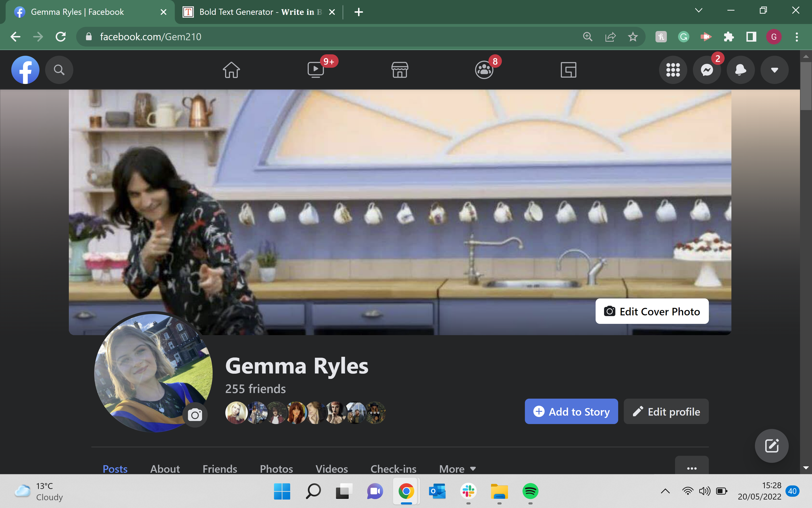Viewport: 812px width, 508px height.
Task: Open the Groups icon with 8 badge
Action: pyautogui.click(x=484, y=70)
